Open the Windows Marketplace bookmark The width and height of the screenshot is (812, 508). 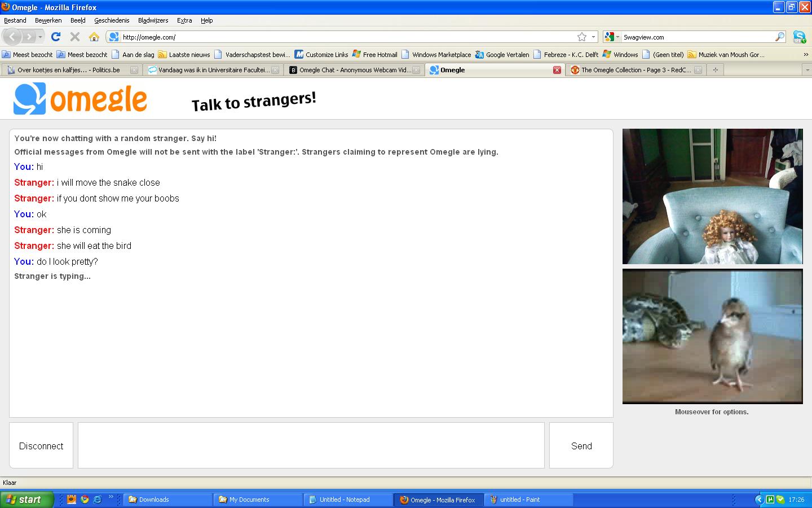point(436,55)
